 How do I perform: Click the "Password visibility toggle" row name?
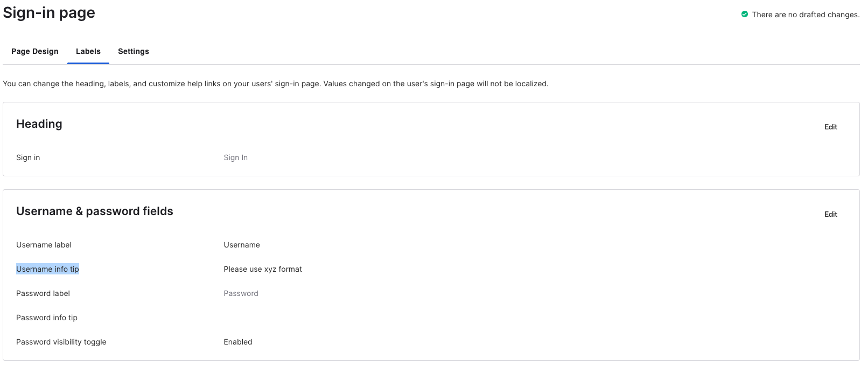(x=61, y=342)
